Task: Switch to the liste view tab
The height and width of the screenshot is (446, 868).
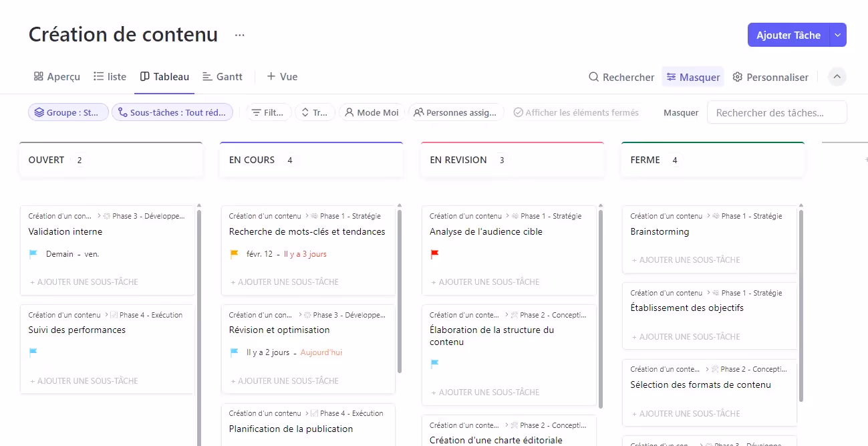Action: click(x=110, y=76)
